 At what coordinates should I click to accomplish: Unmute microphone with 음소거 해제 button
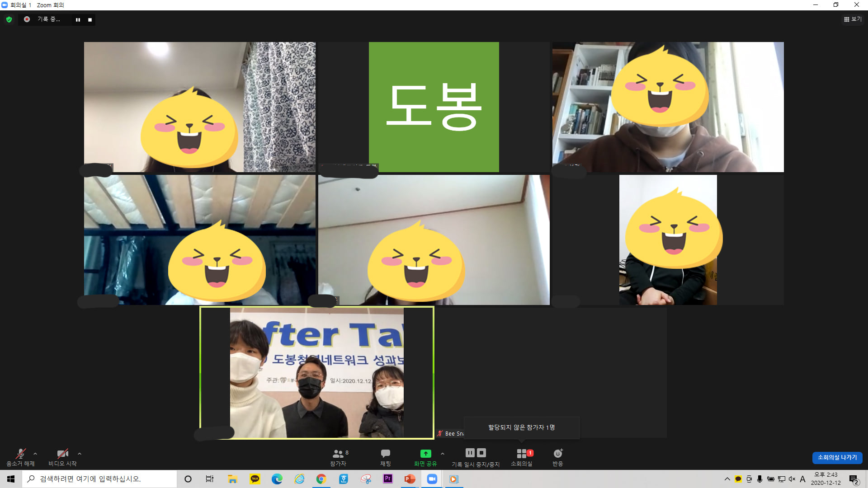pyautogui.click(x=20, y=457)
